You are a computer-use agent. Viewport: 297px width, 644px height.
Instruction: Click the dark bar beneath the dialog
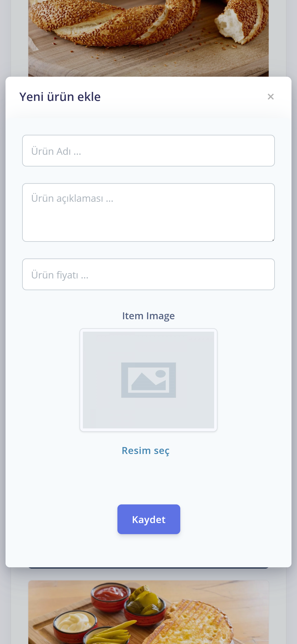pos(148,568)
